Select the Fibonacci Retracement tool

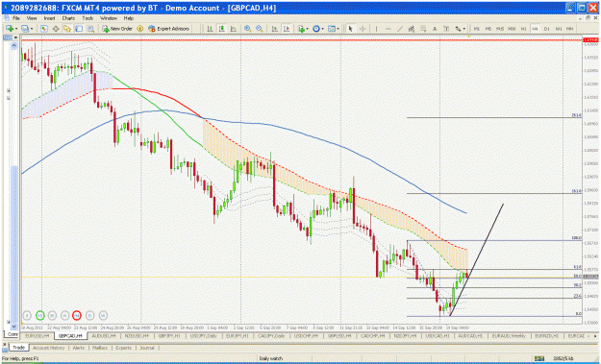[x=423, y=29]
